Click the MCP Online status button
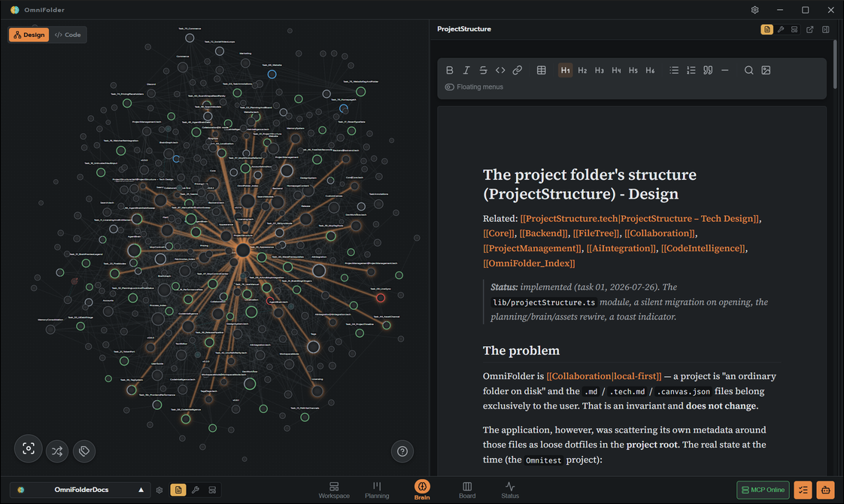The height and width of the screenshot is (504, 844). [x=763, y=490]
